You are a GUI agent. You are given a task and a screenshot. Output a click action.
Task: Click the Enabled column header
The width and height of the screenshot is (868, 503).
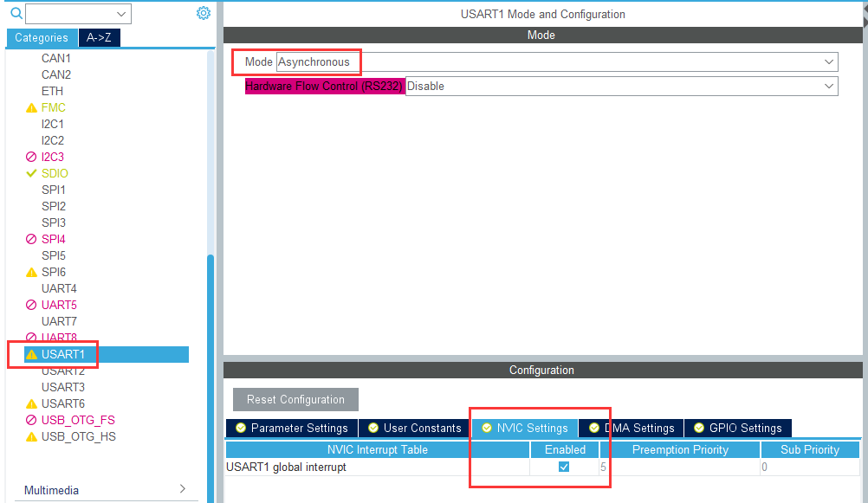pos(565,450)
